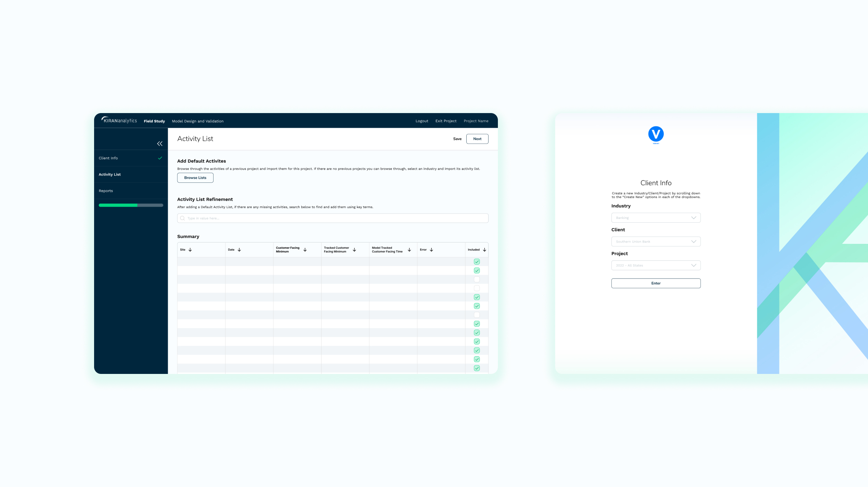The width and height of the screenshot is (868, 487).
Task: Collapse the sidebar with double chevron icon
Action: click(160, 144)
